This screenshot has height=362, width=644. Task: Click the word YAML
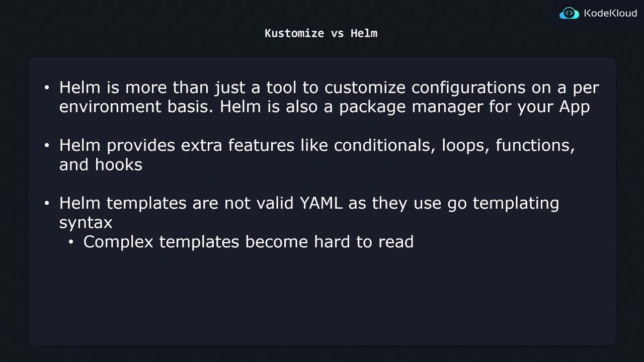[321, 203]
